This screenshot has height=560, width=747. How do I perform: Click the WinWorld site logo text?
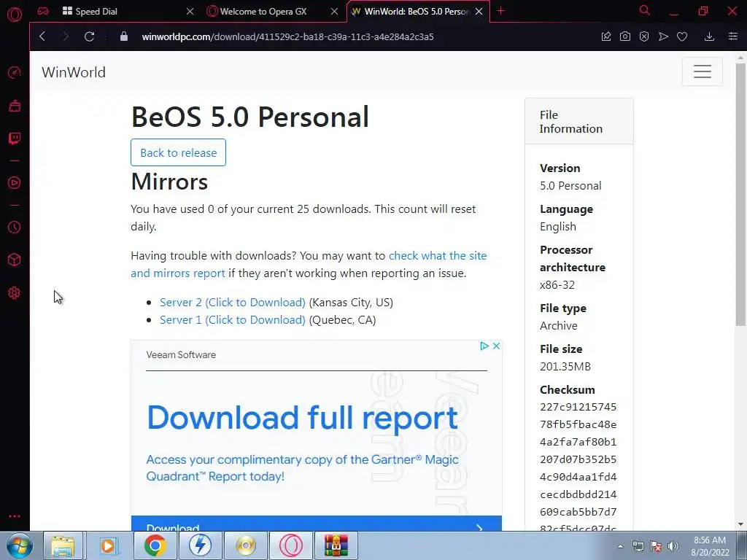pos(74,72)
